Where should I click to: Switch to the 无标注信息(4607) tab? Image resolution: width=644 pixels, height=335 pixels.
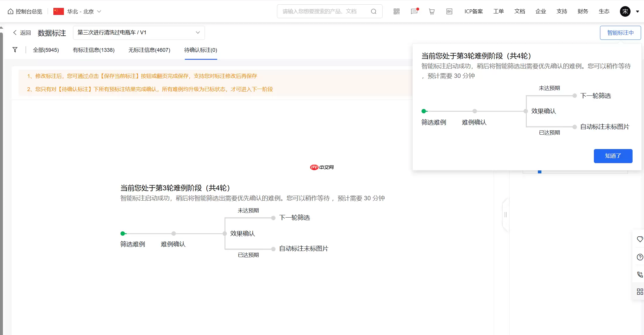point(149,50)
